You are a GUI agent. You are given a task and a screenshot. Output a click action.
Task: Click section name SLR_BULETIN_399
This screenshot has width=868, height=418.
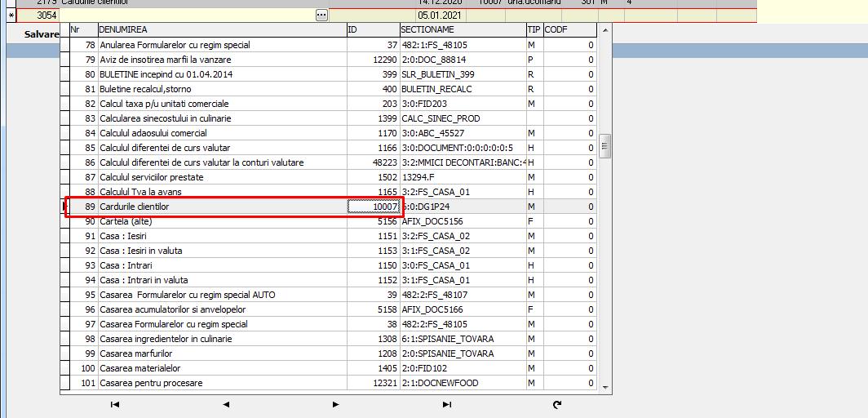(463, 74)
